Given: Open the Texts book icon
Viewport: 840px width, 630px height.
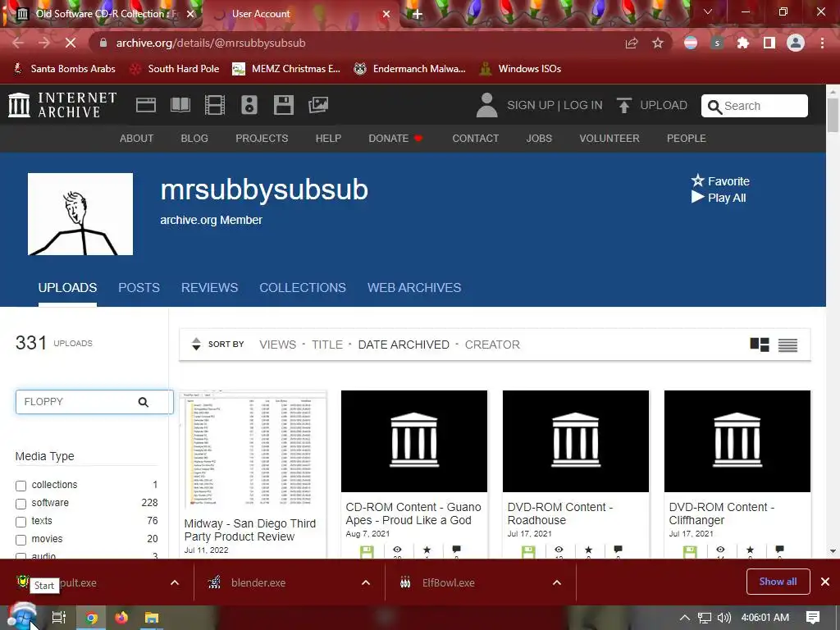Looking at the screenshot, I should 180,105.
